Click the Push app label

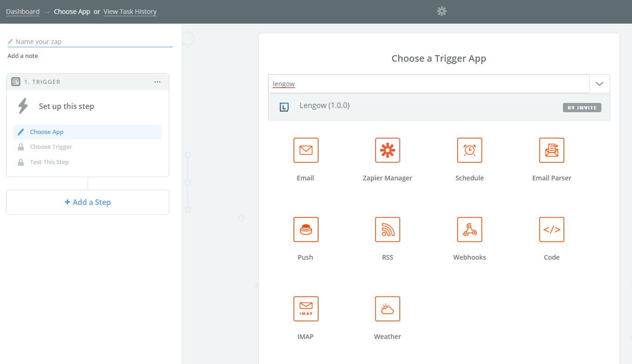coord(306,257)
